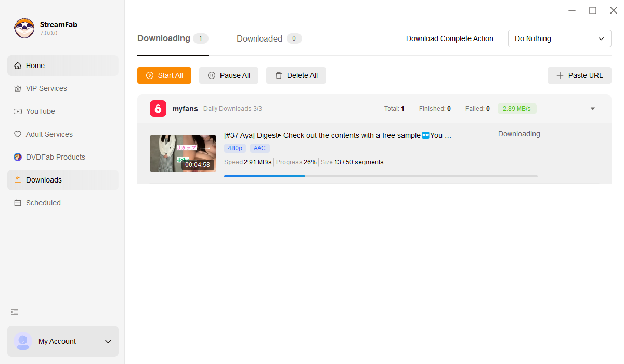Collapse the left sidebar
The image size is (624, 364).
pyautogui.click(x=14, y=312)
